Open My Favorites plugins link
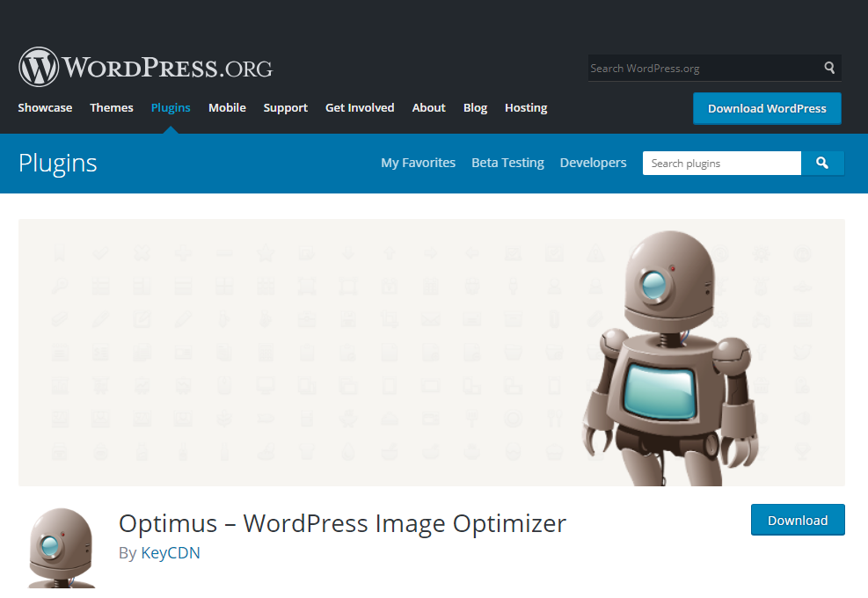Image resolution: width=868 pixels, height=598 pixels. (x=418, y=163)
